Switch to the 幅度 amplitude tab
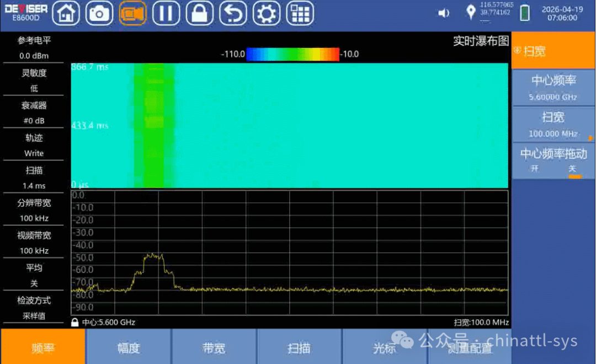 point(129,347)
